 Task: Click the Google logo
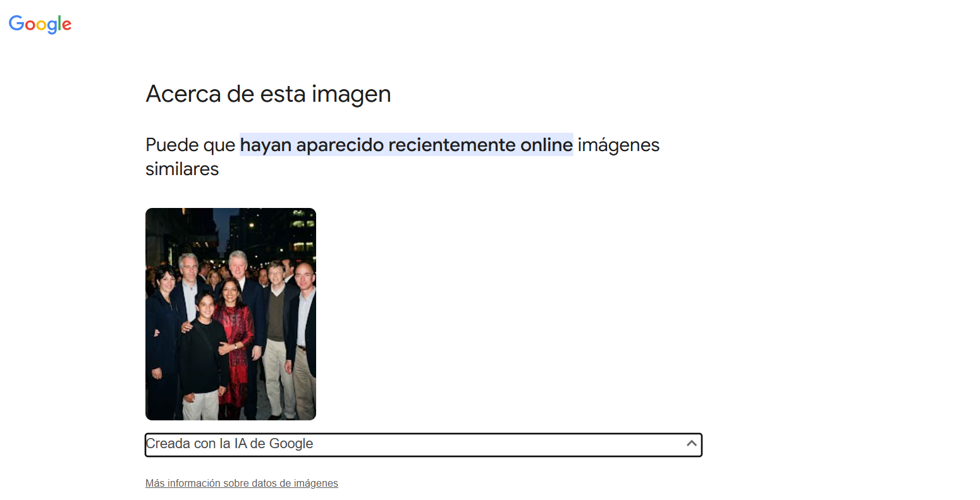[x=40, y=24]
